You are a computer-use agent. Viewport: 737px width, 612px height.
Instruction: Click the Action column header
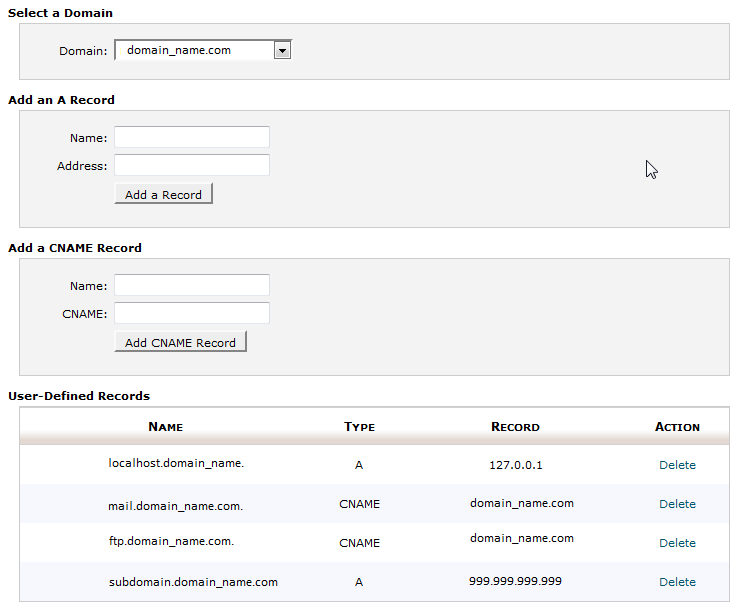[x=677, y=427]
